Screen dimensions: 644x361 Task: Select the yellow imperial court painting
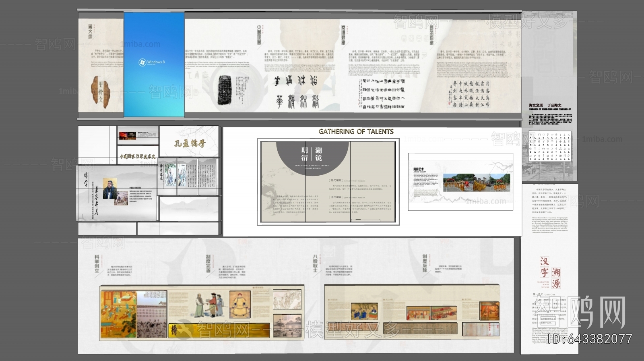click(119, 314)
